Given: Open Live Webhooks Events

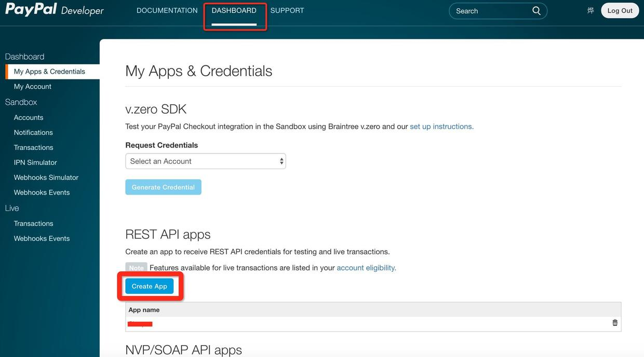Looking at the screenshot, I should pos(42,239).
